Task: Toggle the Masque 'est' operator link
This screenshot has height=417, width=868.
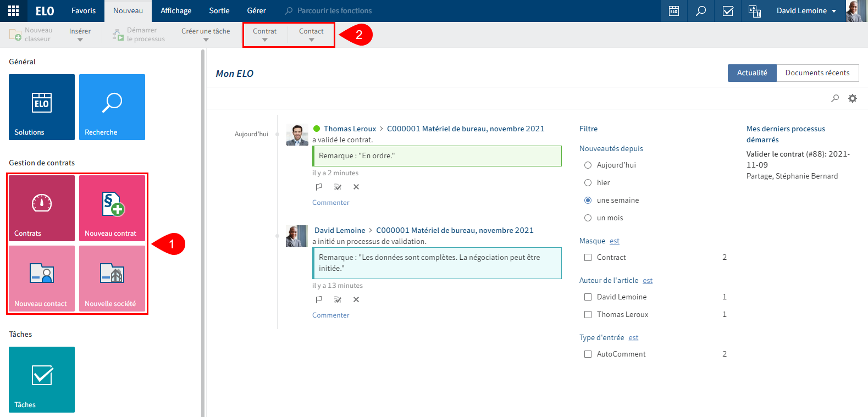Action: pyautogui.click(x=615, y=241)
